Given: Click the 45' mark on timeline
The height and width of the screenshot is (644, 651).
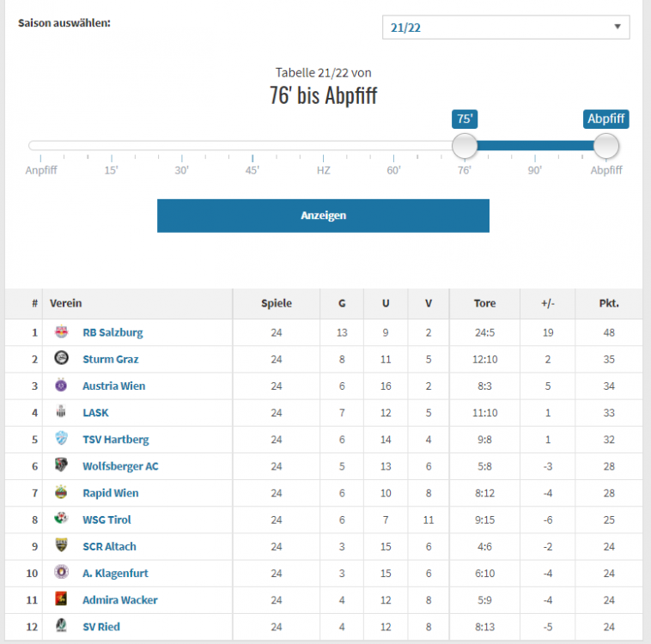Looking at the screenshot, I should click(x=252, y=168).
